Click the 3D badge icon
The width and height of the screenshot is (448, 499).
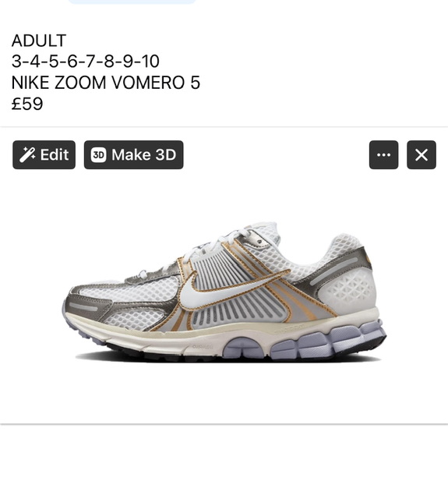98,155
